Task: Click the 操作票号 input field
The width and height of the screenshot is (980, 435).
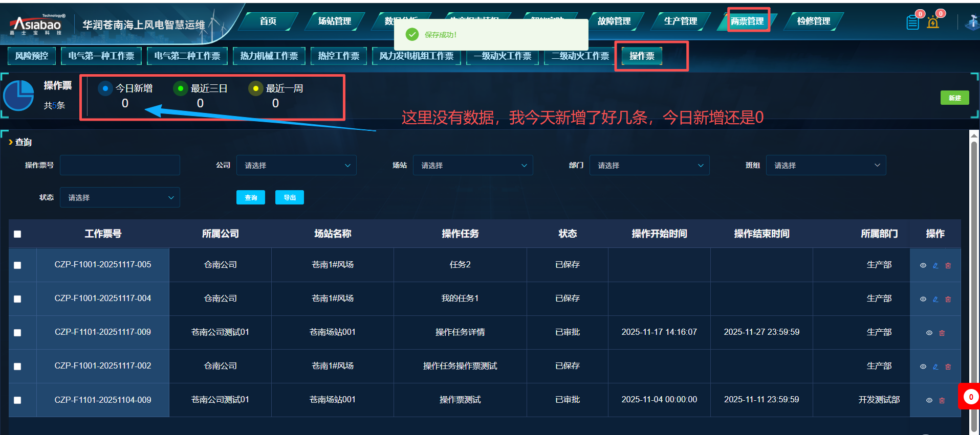Action: (120, 166)
